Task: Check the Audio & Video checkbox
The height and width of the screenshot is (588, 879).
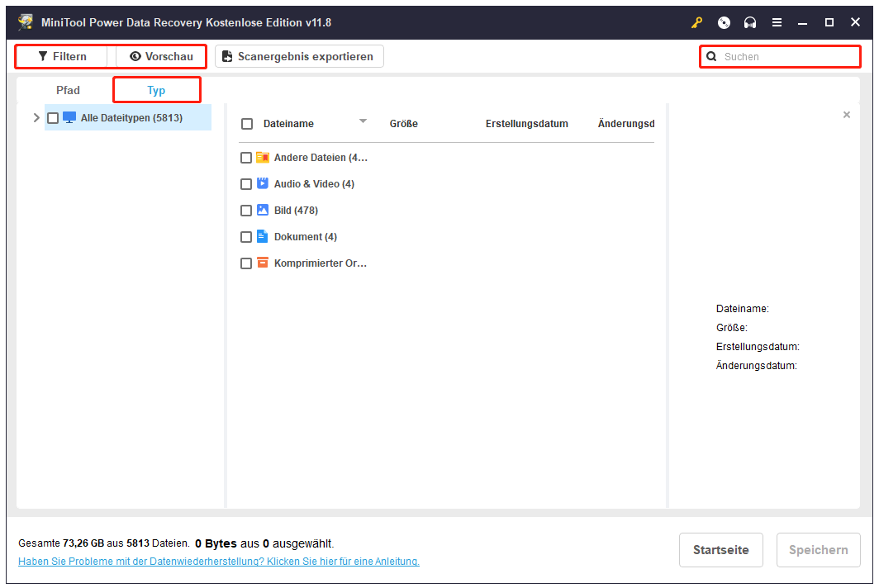Action: [x=245, y=184]
